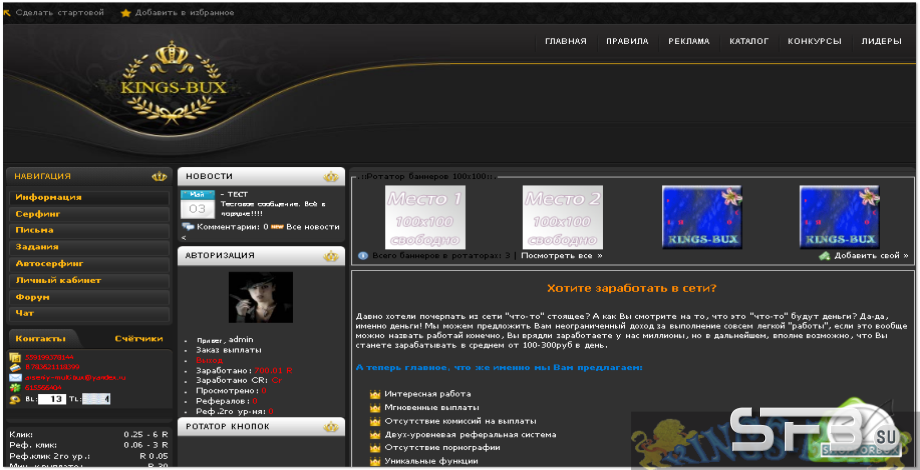Click Посмотреть все banners link
This screenshot has width=920, height=470.
[x=562, y=256]
